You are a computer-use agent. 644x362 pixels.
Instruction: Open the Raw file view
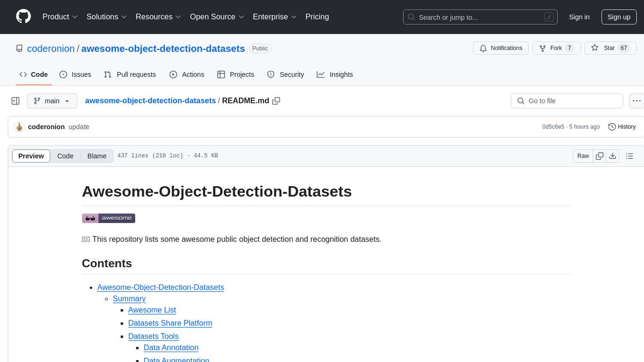coord(583,156)
